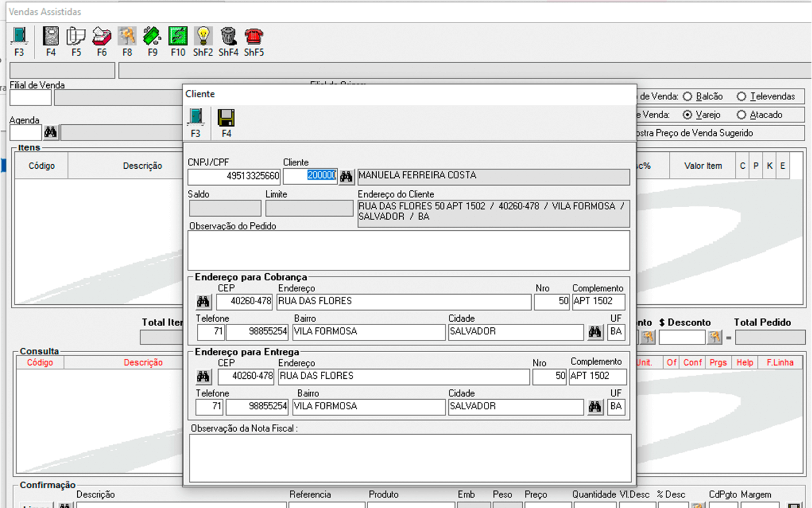
Task: Click the red telephone ShF5 toolbar icon
Action: 254,37
